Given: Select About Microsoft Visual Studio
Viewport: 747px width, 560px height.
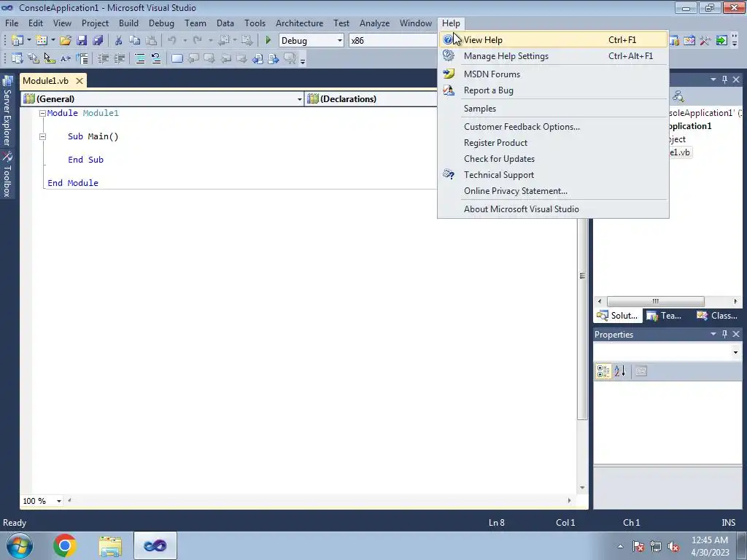Looking at the screenshot, I should (553, 209).
